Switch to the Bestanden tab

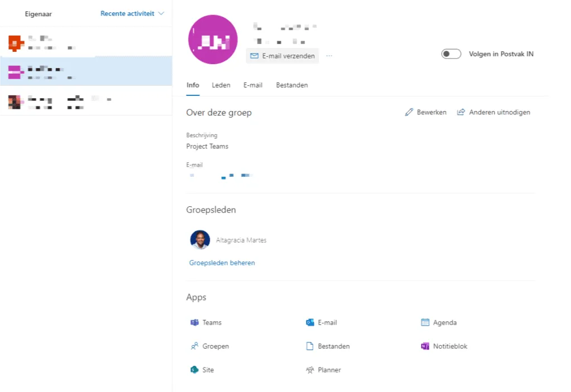[292, 85]
